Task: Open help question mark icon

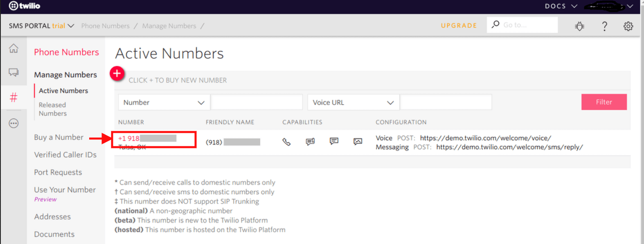Action: (x=604, y=26)
